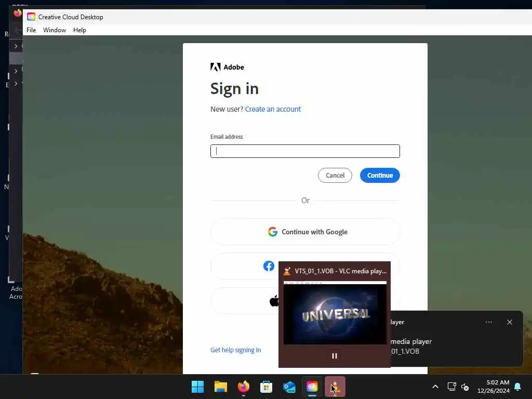Click the VLC media player taskbar icon
The height and width of the screenshot is (399, 532).
335,387
